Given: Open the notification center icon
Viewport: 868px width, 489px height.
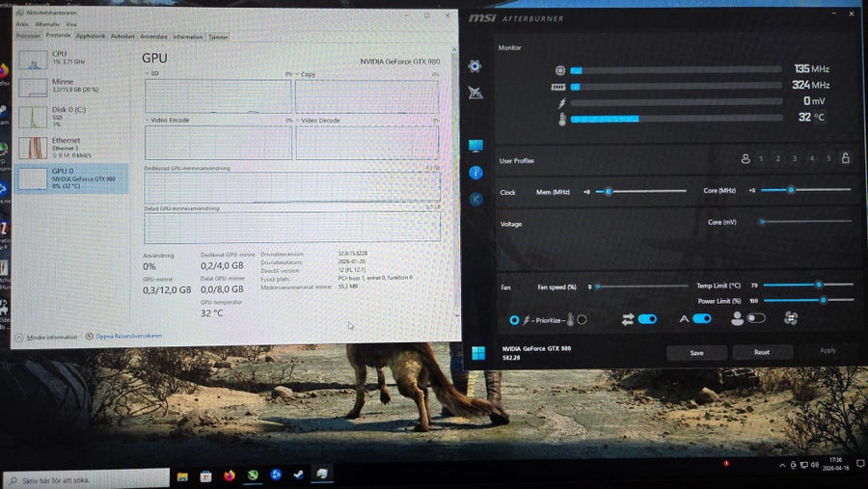Looking at the screenshot, I should point(860,464).
